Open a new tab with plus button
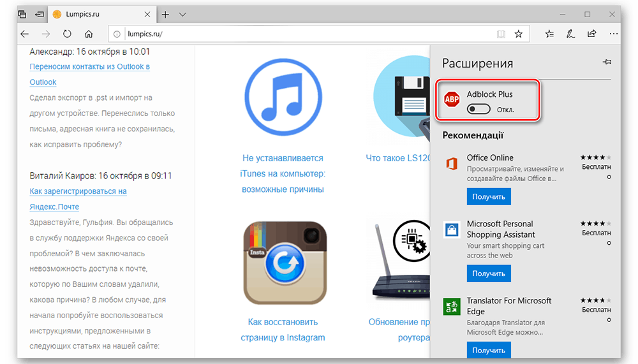638x364 pixels. pyautogui.click(x=165, y=15)
